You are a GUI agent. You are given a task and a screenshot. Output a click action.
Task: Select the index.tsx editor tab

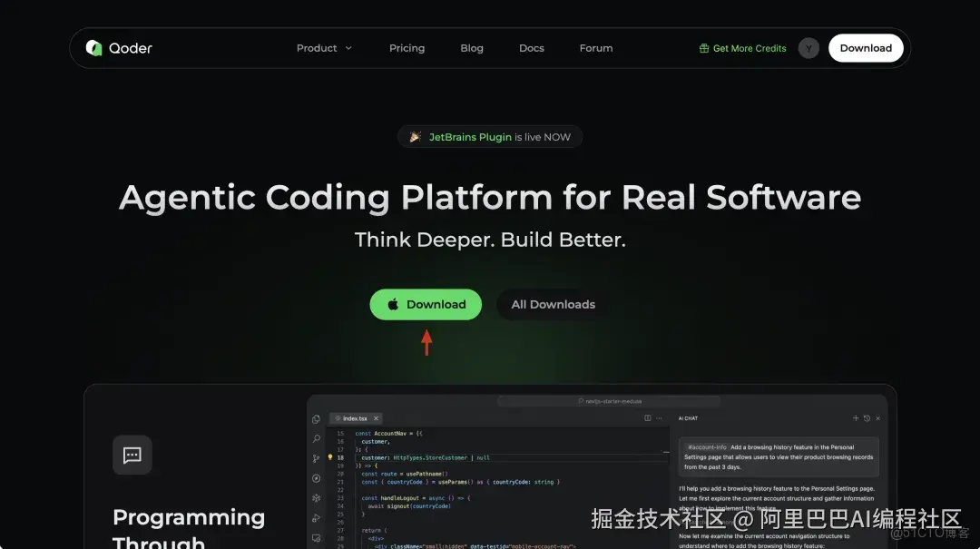pos(355,418)
